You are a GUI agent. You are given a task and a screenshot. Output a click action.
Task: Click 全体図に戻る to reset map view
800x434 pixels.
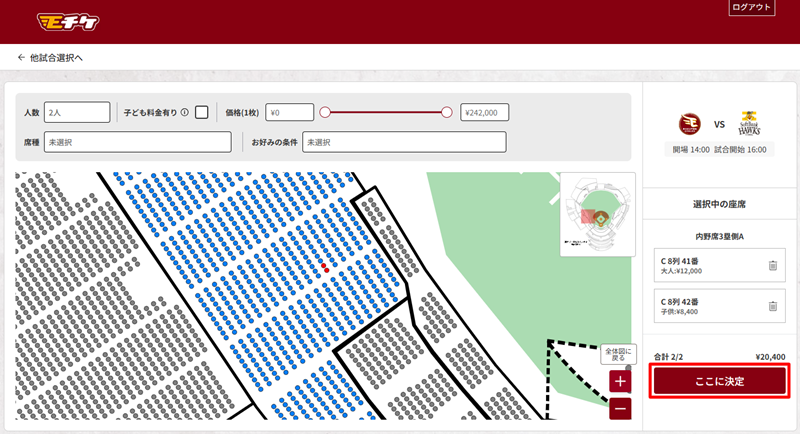point(619,356)
